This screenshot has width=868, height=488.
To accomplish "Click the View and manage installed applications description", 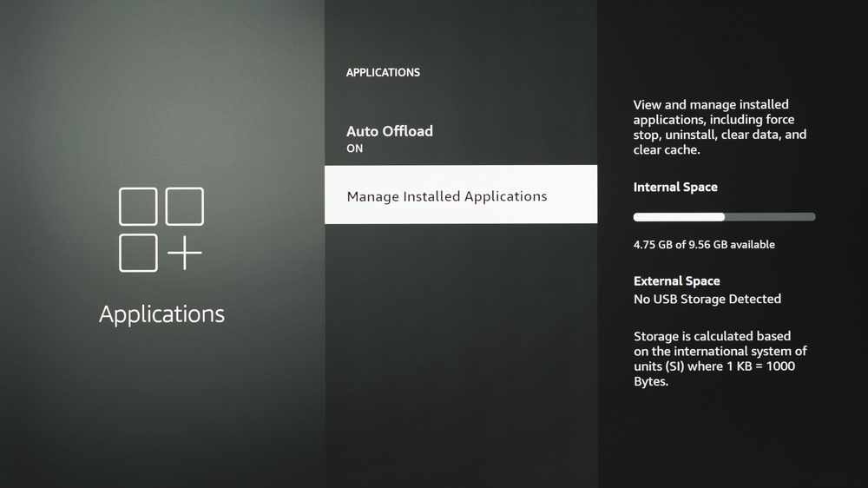I will pyautogui.click(x=720, y=127).
